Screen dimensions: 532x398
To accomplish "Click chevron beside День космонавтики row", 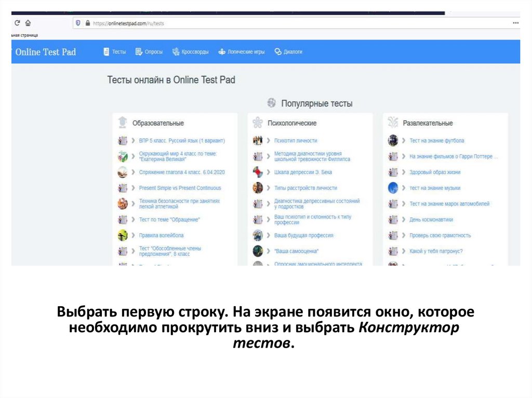I will [x=404, y=219].
